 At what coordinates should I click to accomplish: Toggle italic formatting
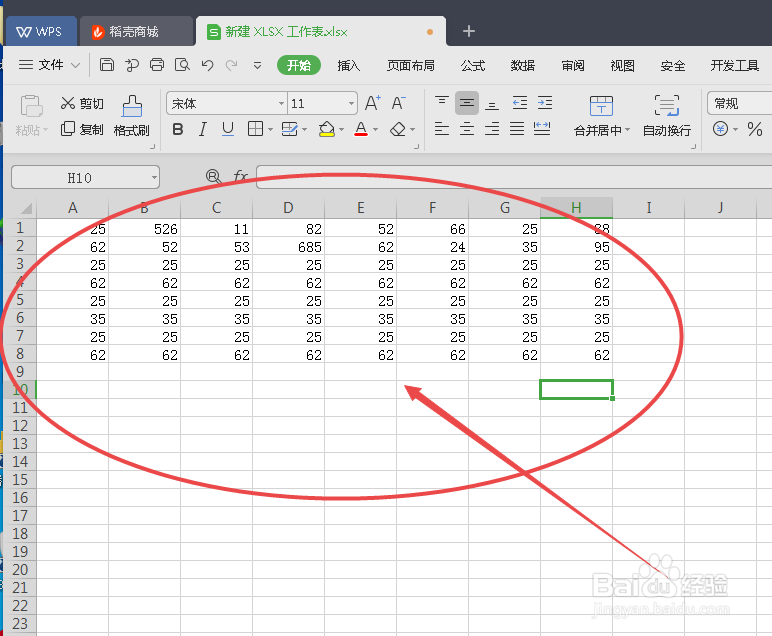click(x=202, y=129)
